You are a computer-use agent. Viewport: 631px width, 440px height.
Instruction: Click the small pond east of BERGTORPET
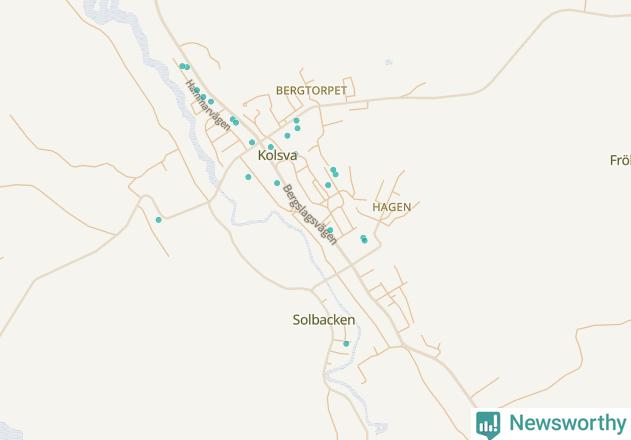pos(388,62)
